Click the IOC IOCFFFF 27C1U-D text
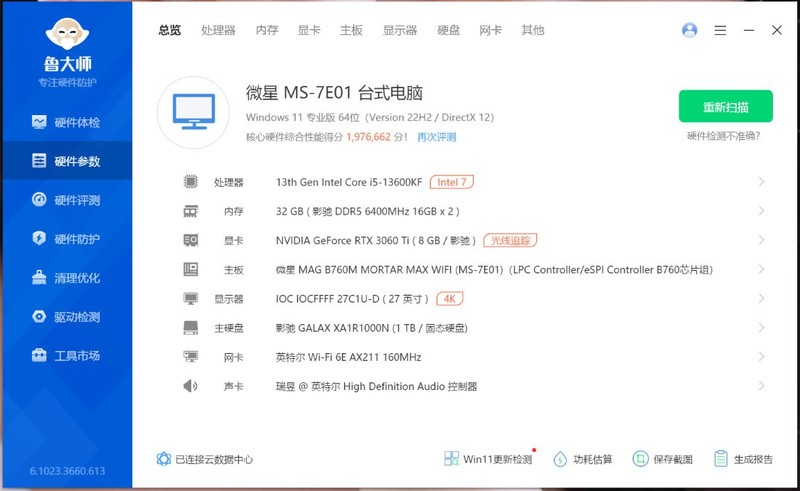 click(328, 299)
